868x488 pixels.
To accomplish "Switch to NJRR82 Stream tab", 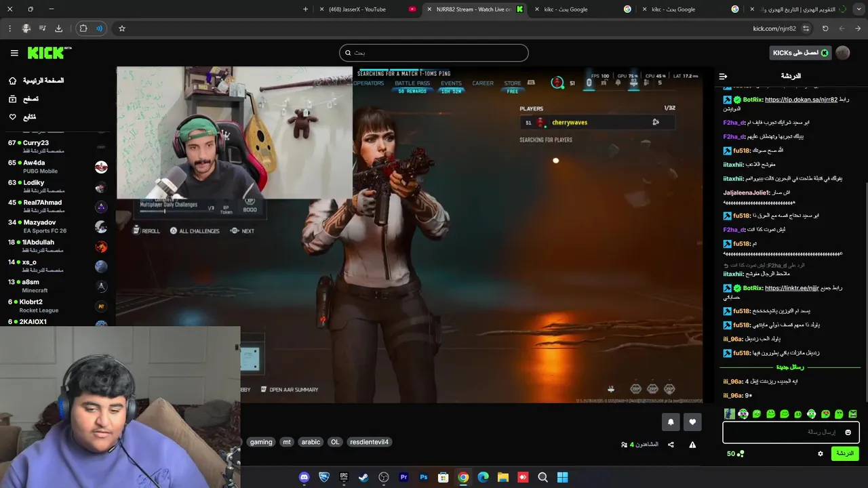I will (475, 9).
